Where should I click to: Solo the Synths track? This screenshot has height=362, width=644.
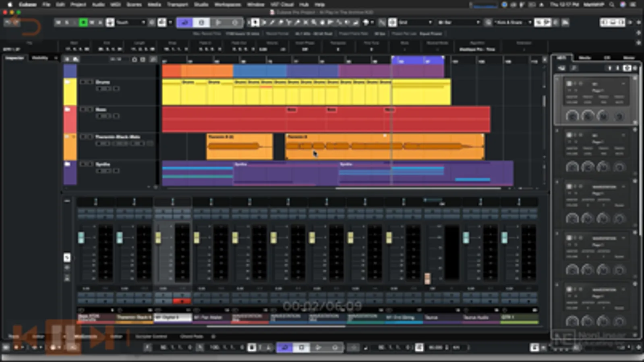click(90, 164)
